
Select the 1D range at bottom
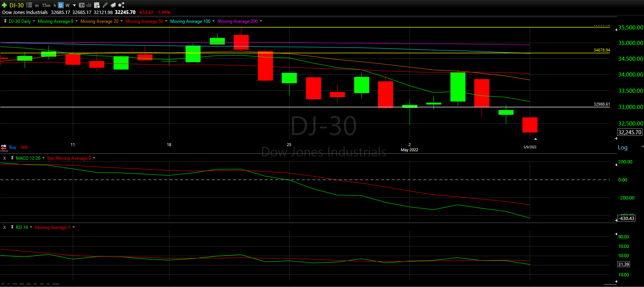[48, 284]
